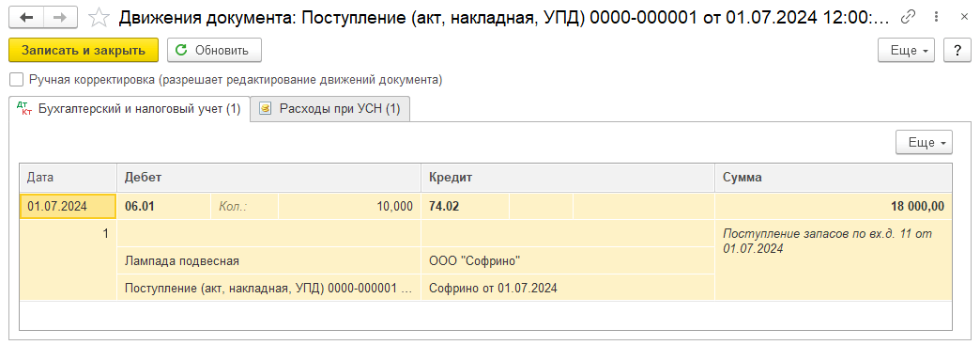Image resolution: width=980 pixels, height=345 pixels.
Task: Go forward with the right arrow button
Action: pos(61,18)
